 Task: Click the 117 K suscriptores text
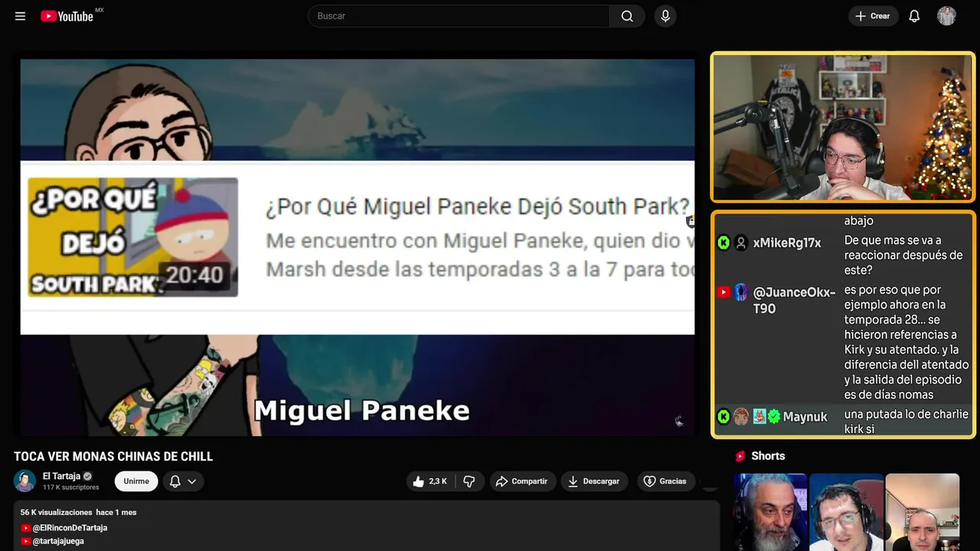(71, 487)
